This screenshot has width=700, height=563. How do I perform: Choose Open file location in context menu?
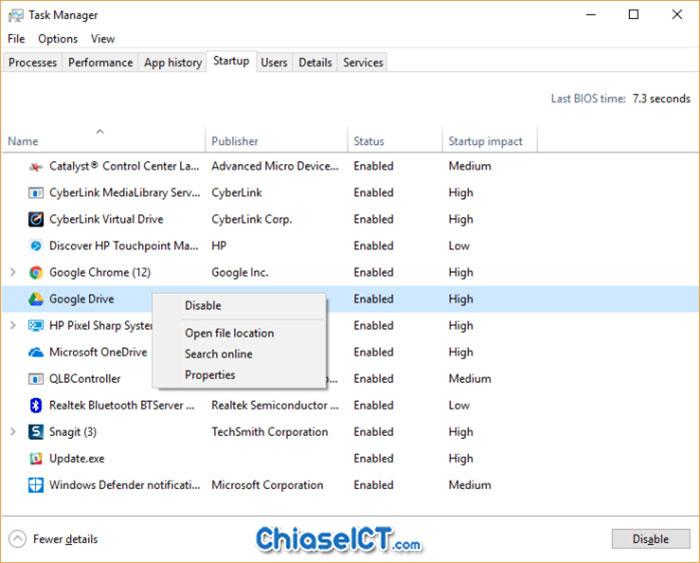[239, 333]
